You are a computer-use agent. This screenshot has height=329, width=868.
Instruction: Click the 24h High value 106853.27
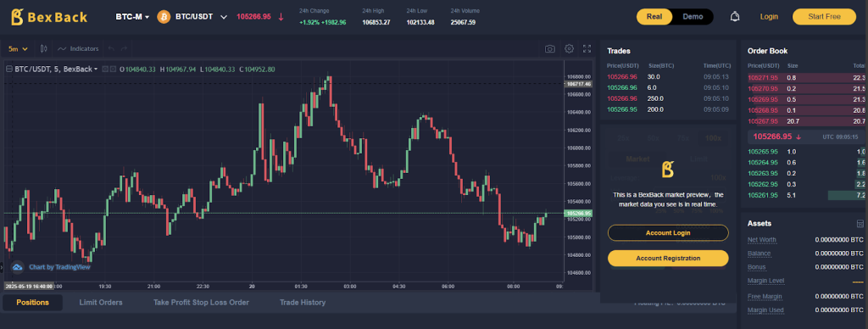(376, 23)
